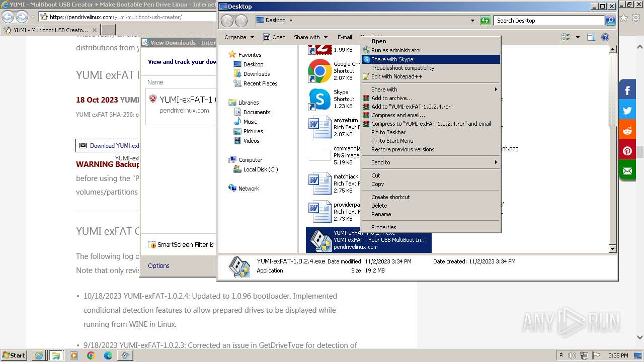Screen dimensions: 644x362
Task: Share YUMI page on Pinterest
Action: pyautogui.click(x=627, y=151)
